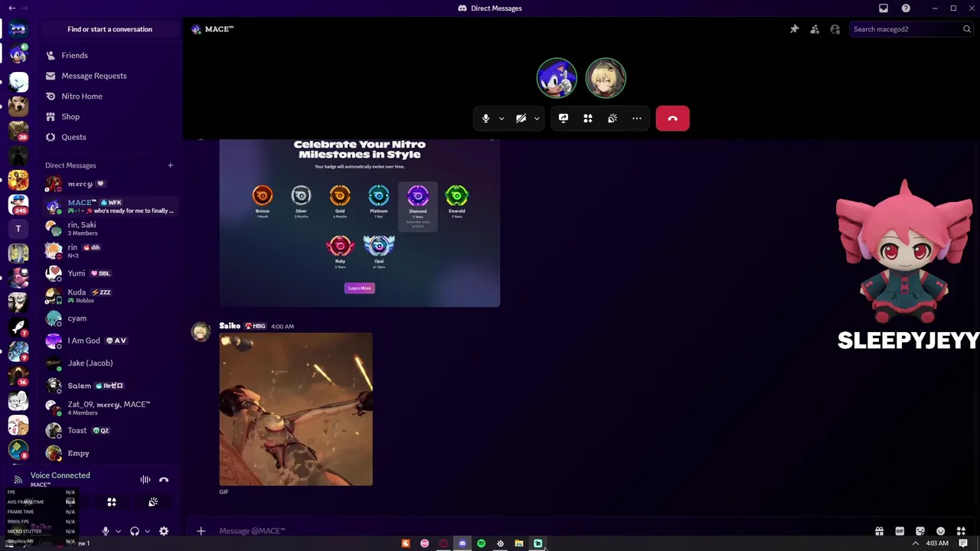This screenshot has height=551, width=980.
Task: Mute microphone in the call controls
Action: 485,119
